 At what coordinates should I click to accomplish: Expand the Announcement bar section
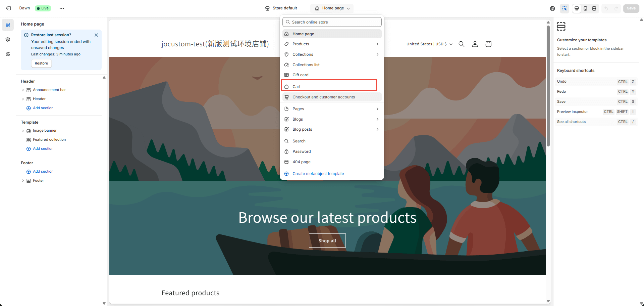coord(23,90)
